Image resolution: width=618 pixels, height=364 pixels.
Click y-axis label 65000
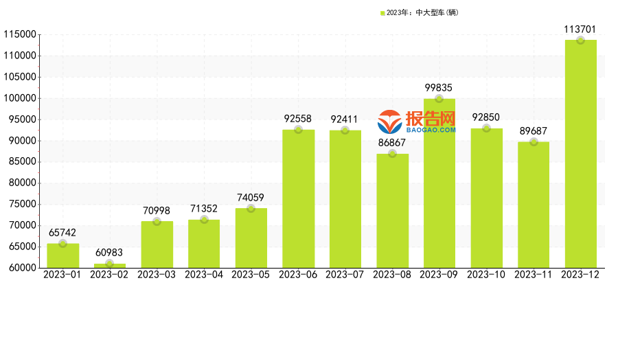(x=23, y=247)
